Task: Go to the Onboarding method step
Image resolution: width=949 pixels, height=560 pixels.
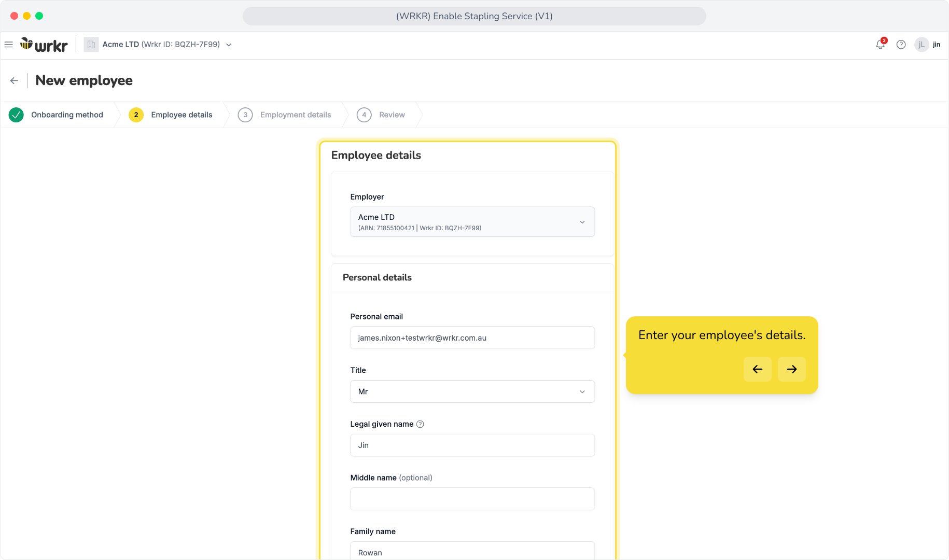Action: coord(56,115)
